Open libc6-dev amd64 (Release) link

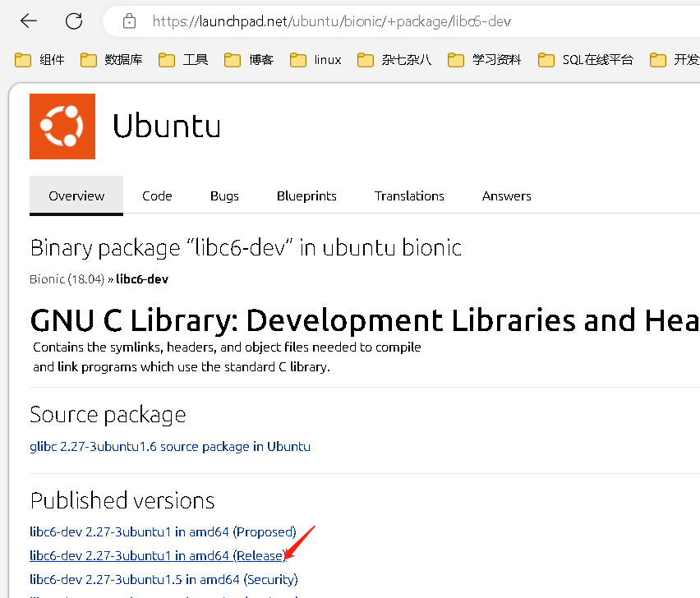[x=156, y=556]
